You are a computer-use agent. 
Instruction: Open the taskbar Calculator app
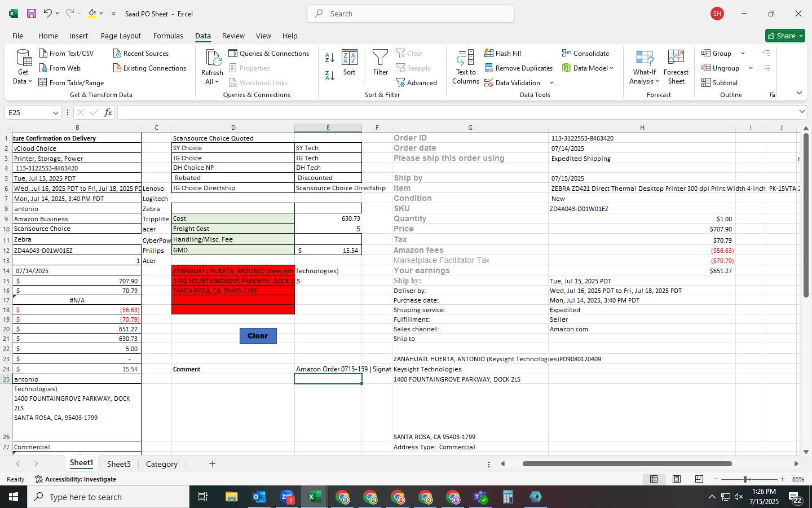[507, 497]
